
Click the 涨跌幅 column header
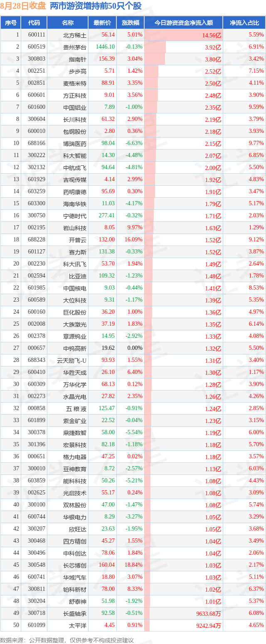(131, 23)
